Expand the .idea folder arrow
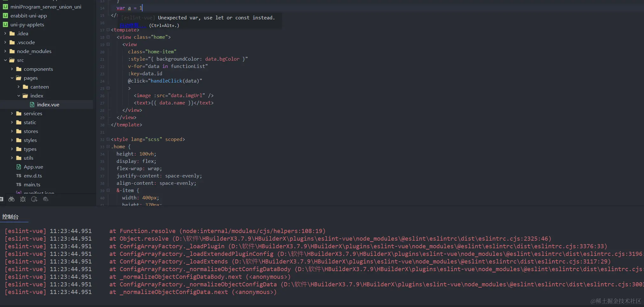644x307 pixels. (x=5, y=33)
